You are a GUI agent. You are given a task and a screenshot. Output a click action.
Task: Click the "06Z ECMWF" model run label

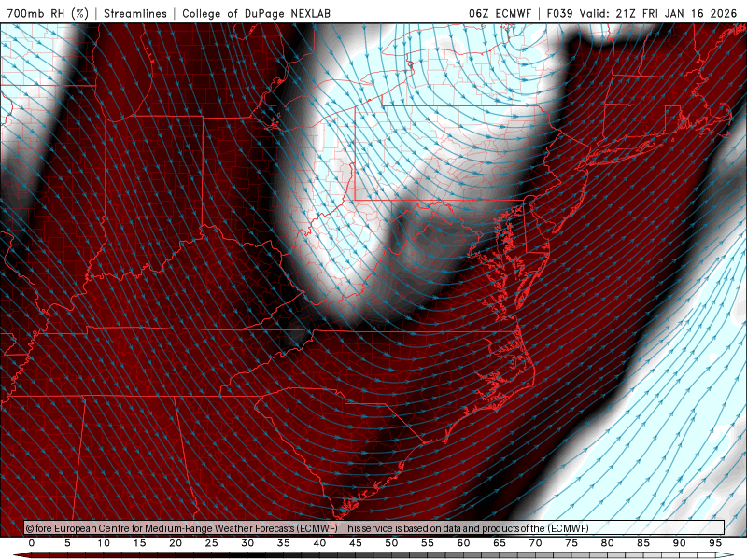click(x=500, y=13)
